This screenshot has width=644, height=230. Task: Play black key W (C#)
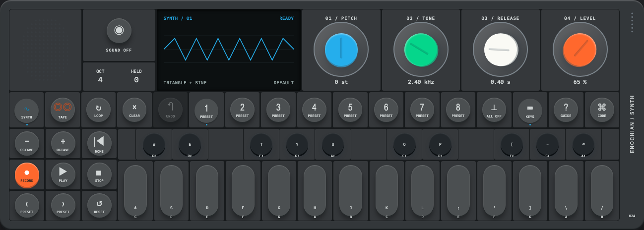pyautogui.click(x=154, y=144)
